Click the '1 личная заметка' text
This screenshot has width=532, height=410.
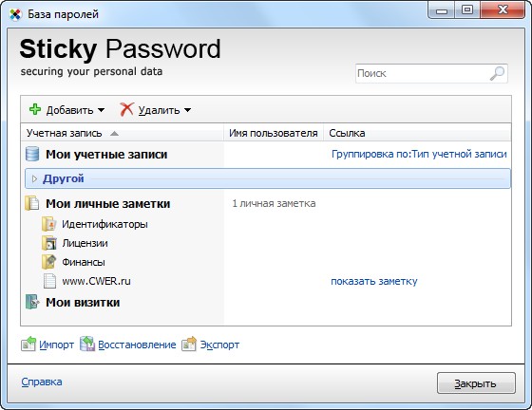point(274,203)
